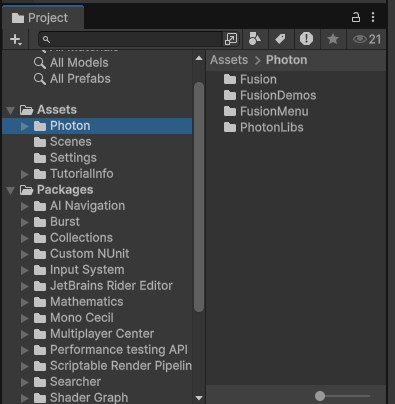Click the Scenes folder icon
The height and width of the screenshot is (404, 395).
coord(40,142)
